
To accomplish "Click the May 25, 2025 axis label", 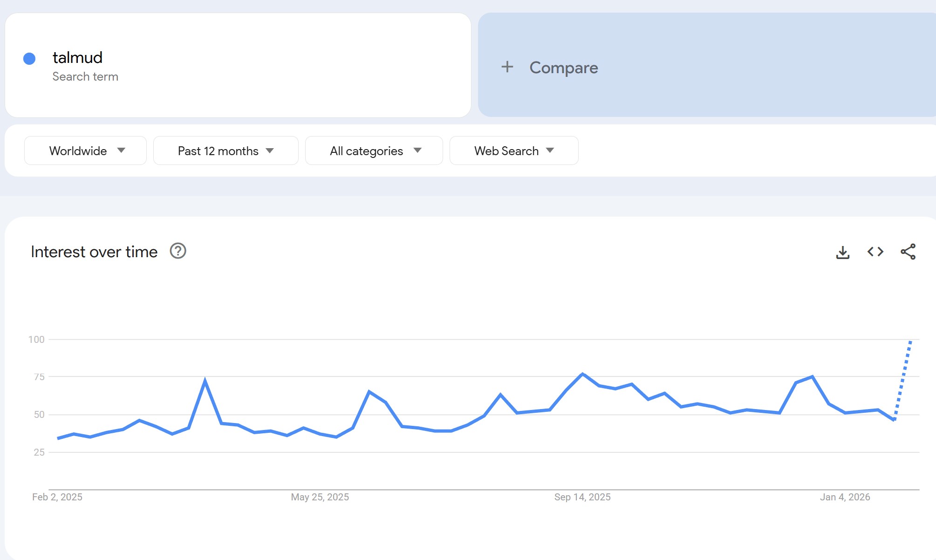I will (320, 497).
